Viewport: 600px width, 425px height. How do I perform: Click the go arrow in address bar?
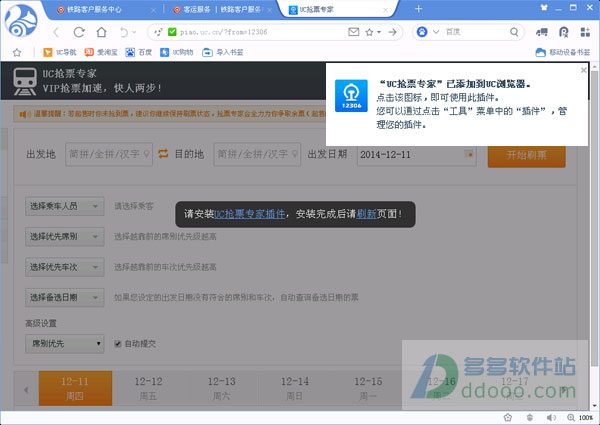pyautogui.click(x=392, y=32)
